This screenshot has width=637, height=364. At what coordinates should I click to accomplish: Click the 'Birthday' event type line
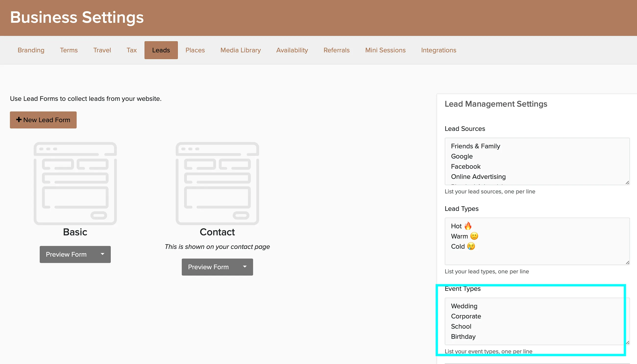(463, 337)
